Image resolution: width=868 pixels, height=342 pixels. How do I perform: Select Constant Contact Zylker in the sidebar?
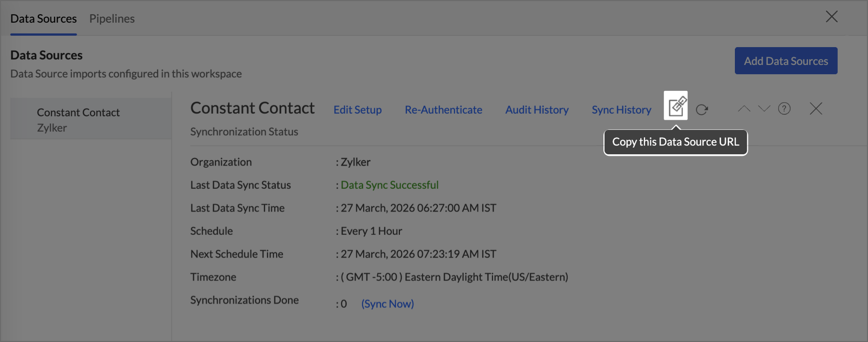point(78,120)
